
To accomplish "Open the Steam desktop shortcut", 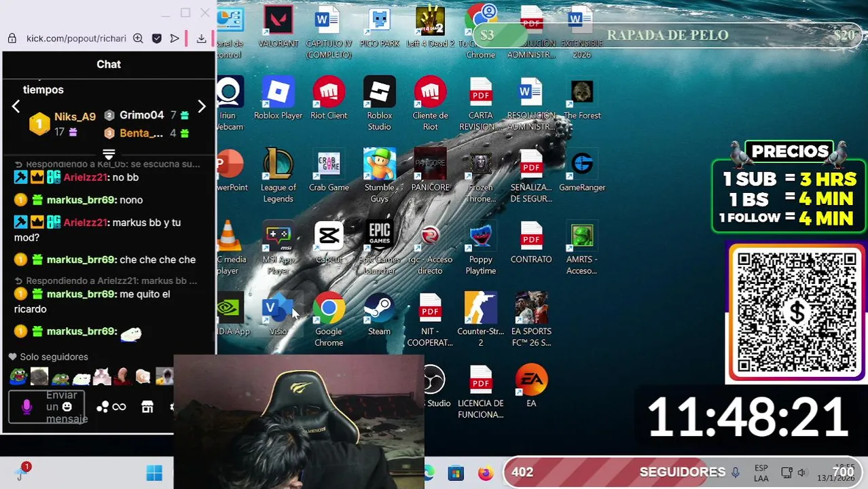I will click(x=379, y=315).
